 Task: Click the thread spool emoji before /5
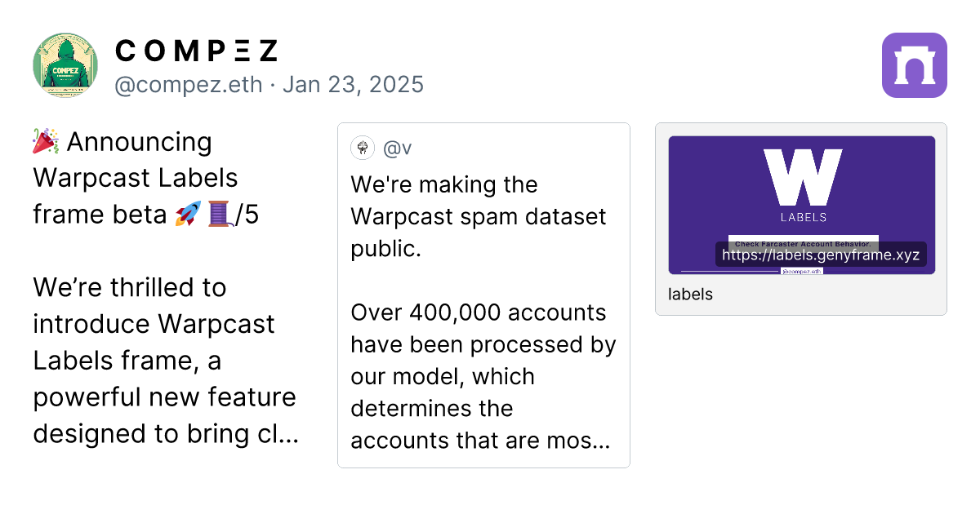click(217, 215)
